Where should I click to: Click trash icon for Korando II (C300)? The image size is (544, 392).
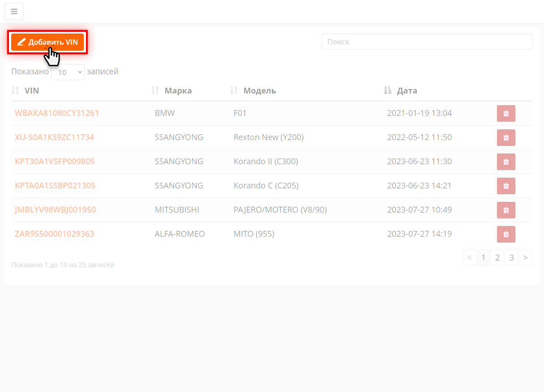pyautogui.click(x=506, y=162)
